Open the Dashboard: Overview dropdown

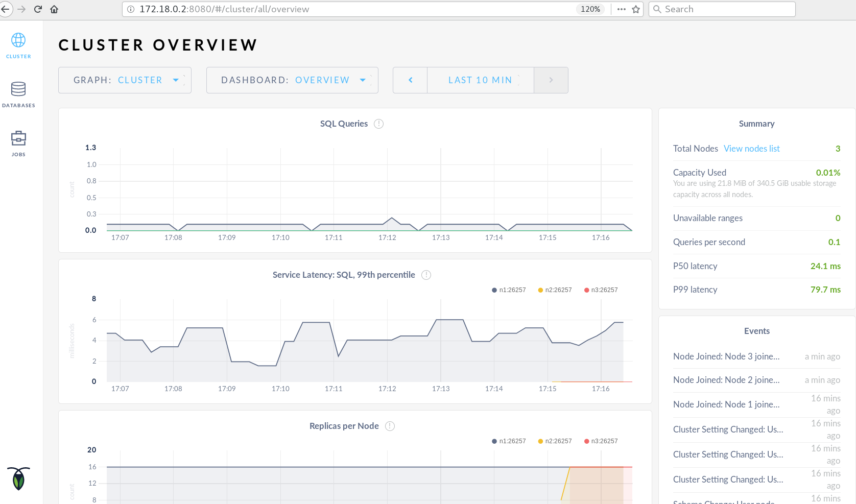pos(292,80)
